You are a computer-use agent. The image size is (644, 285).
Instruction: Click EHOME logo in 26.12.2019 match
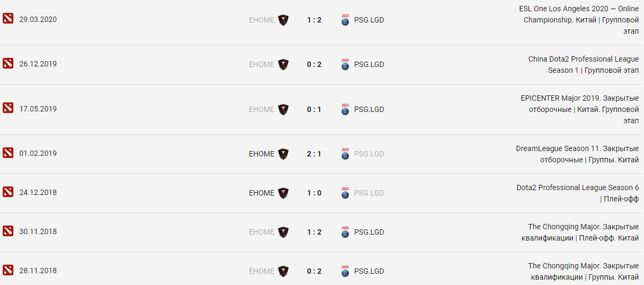(x=283, y=64)
